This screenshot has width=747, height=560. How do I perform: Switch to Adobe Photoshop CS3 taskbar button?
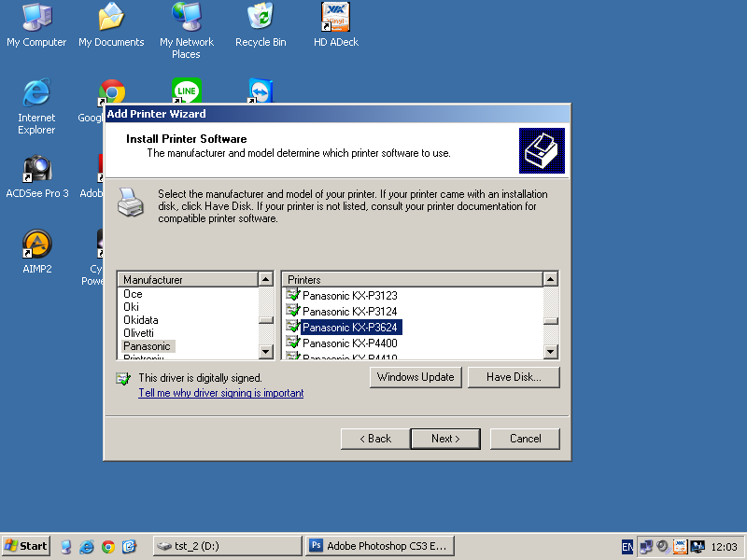pyautogui.click(x=379, y=546)
